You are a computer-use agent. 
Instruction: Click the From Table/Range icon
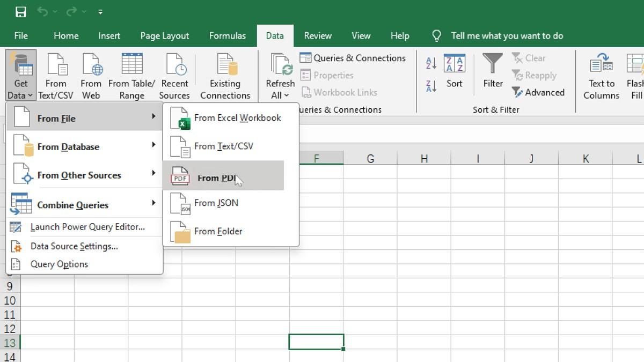click(x=131, y=75)
